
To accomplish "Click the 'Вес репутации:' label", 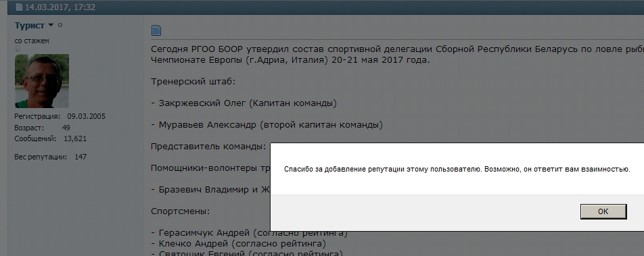I will coord(41,157).
